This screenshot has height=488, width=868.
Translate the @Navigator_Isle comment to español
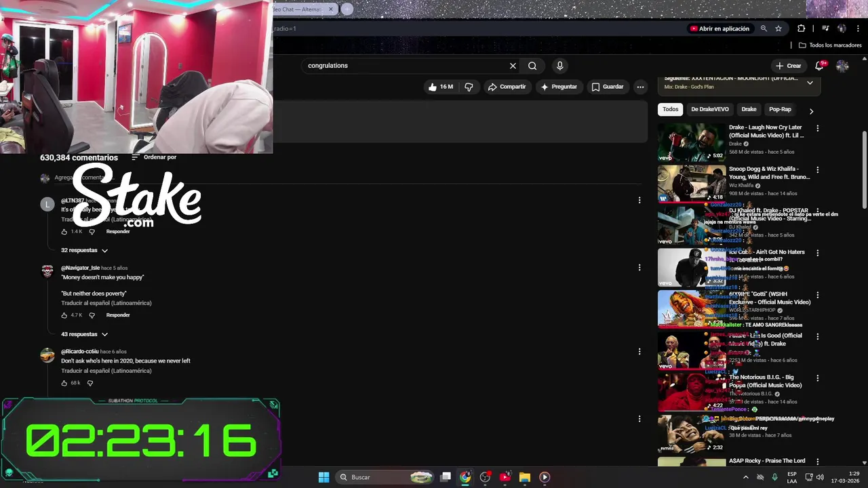[106, 303]
